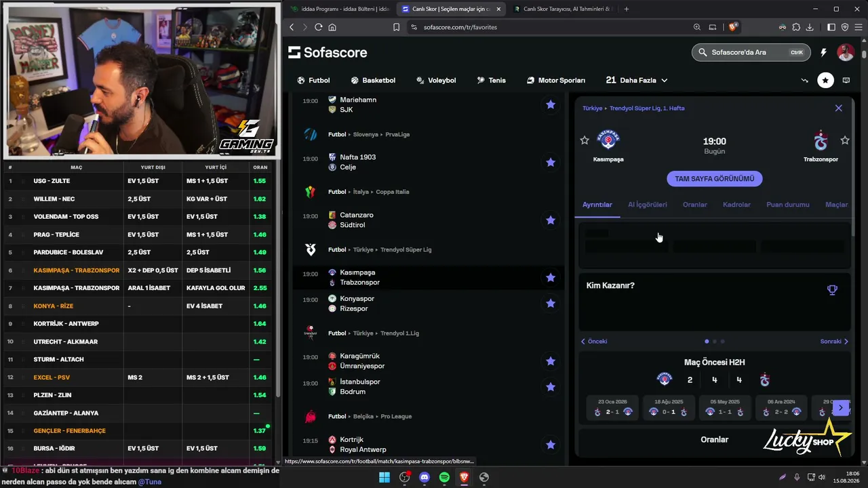Open the Tenis sport section

pos(491,80)
